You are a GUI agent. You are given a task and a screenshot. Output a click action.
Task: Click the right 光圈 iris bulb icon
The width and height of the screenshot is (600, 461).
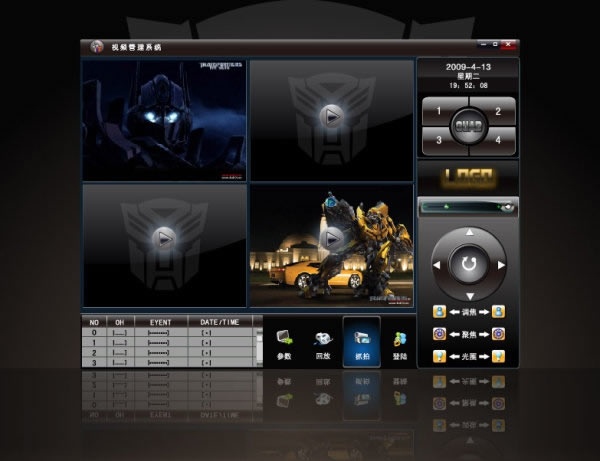coord(498,357)
